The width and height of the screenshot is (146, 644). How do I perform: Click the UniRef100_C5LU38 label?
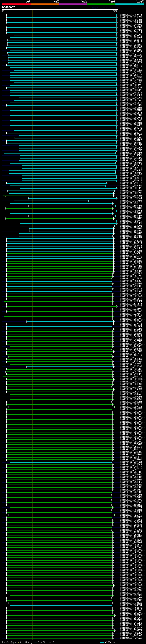(131, 55)
